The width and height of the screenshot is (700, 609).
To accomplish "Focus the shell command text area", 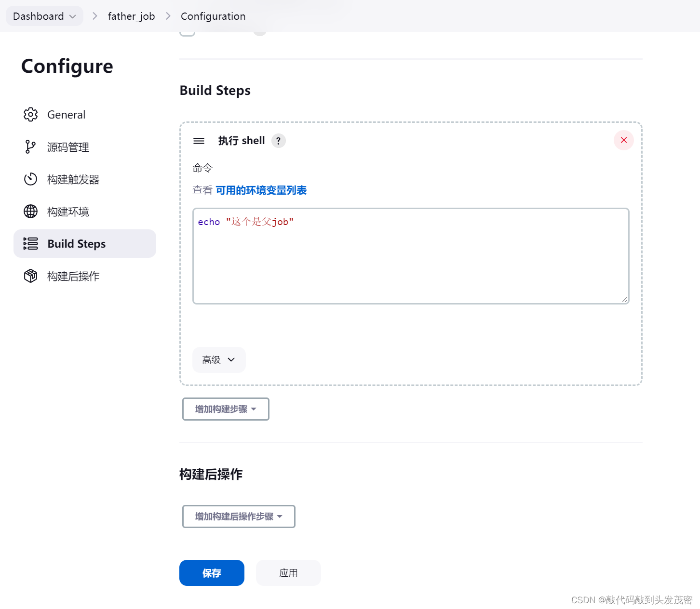I will (x=411, y=256).
